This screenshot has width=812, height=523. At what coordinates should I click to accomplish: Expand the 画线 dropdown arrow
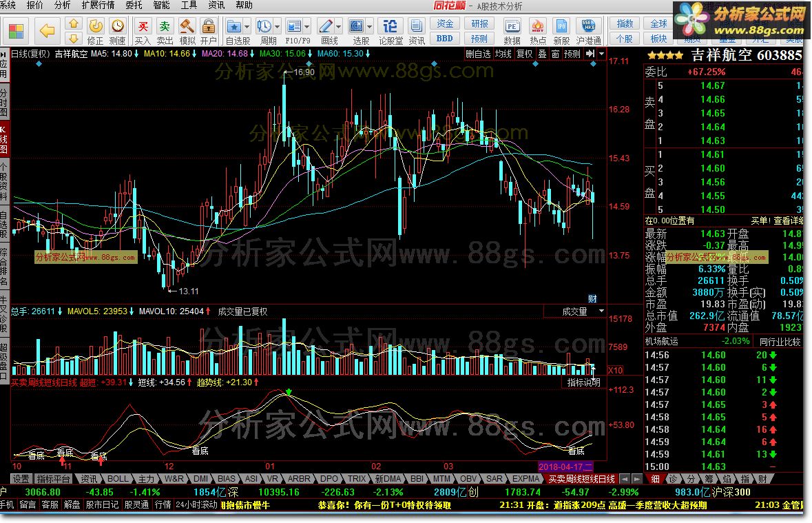[339, 26]
